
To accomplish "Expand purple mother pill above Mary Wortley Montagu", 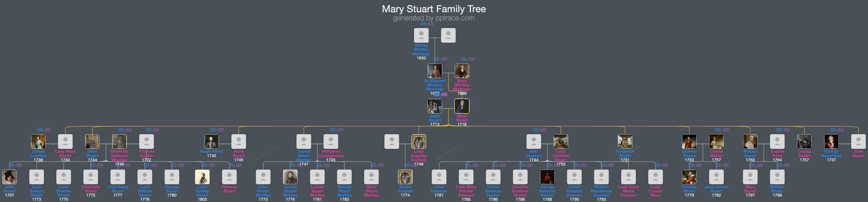I will coord(471,59).
